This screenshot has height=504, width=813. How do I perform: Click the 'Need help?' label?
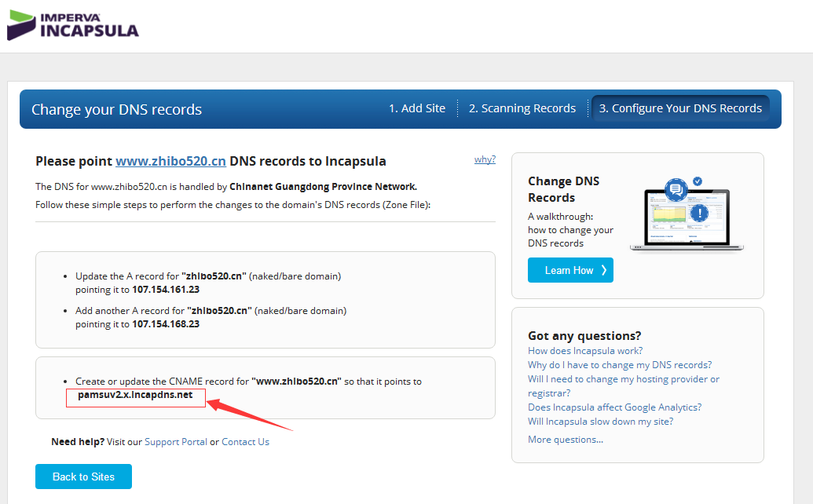[x=78, y=442]
